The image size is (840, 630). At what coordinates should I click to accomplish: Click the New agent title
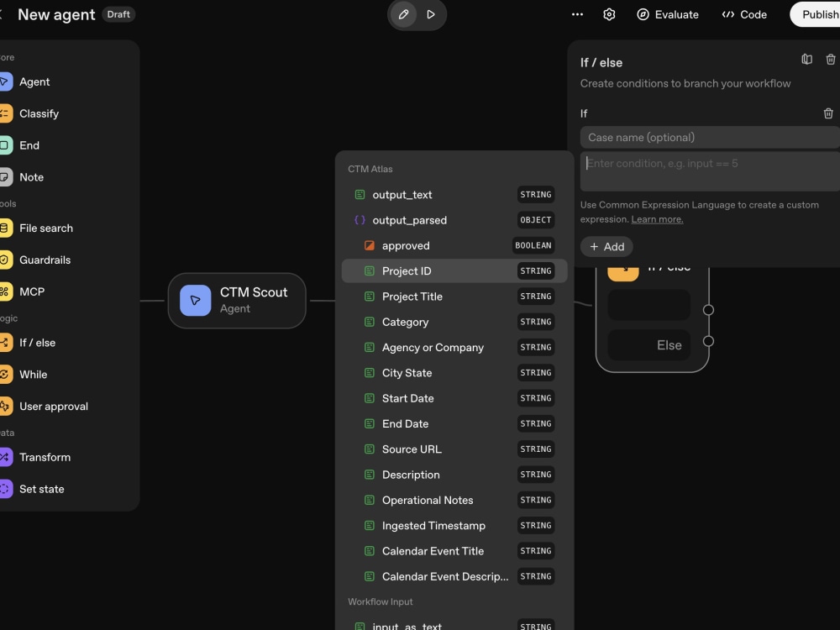click(x=56, y=14)
